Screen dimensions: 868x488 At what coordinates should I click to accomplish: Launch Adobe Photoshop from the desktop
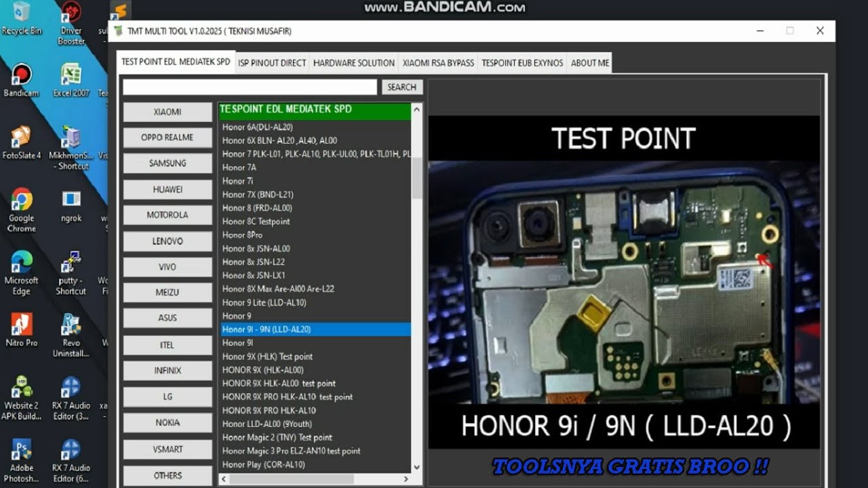[21, 460]
